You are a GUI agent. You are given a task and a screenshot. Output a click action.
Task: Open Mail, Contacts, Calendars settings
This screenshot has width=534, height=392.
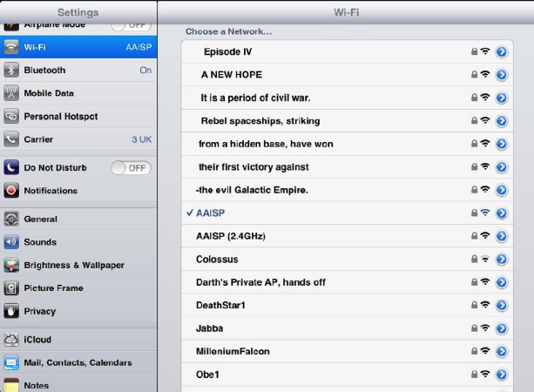(78, 362)
